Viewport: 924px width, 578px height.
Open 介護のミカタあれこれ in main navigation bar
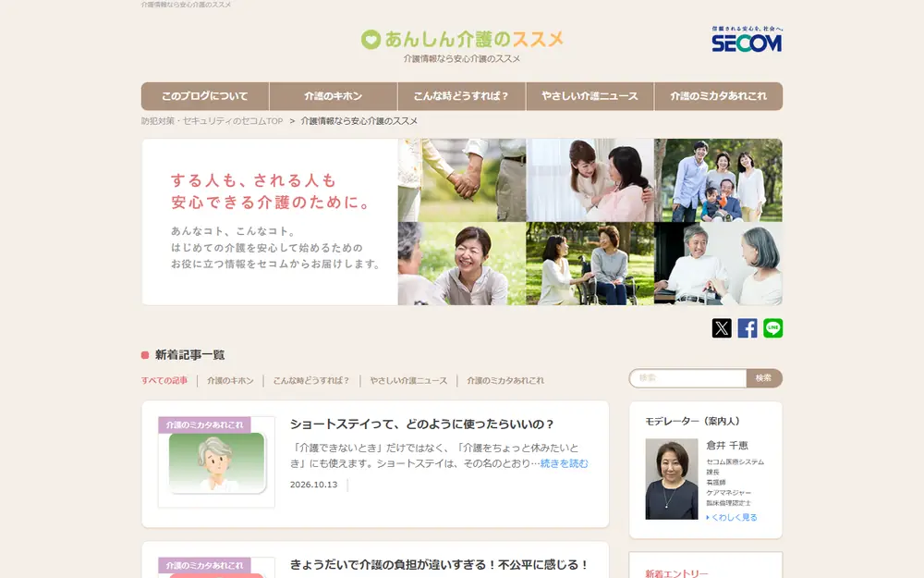[718, 96]
